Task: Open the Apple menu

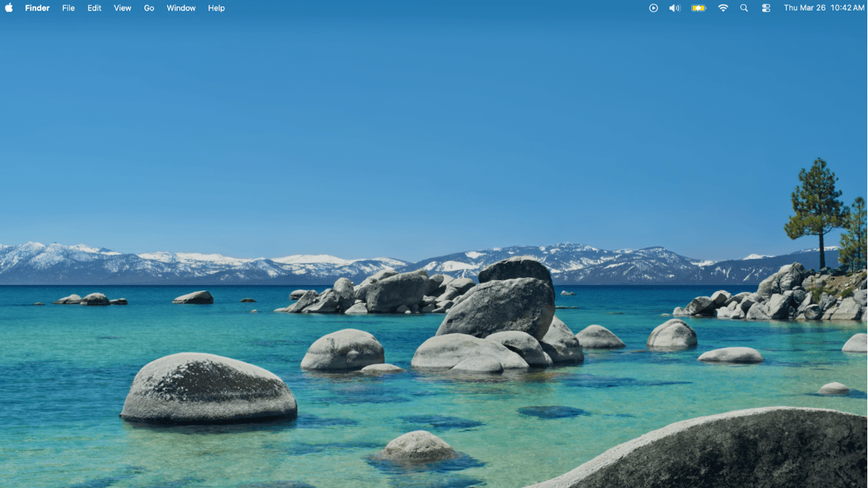Action: 9,8
